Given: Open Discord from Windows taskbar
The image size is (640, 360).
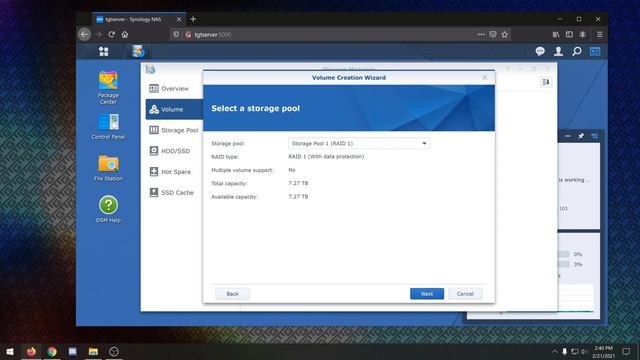Looking at the screenshot, I should [73, 351].
